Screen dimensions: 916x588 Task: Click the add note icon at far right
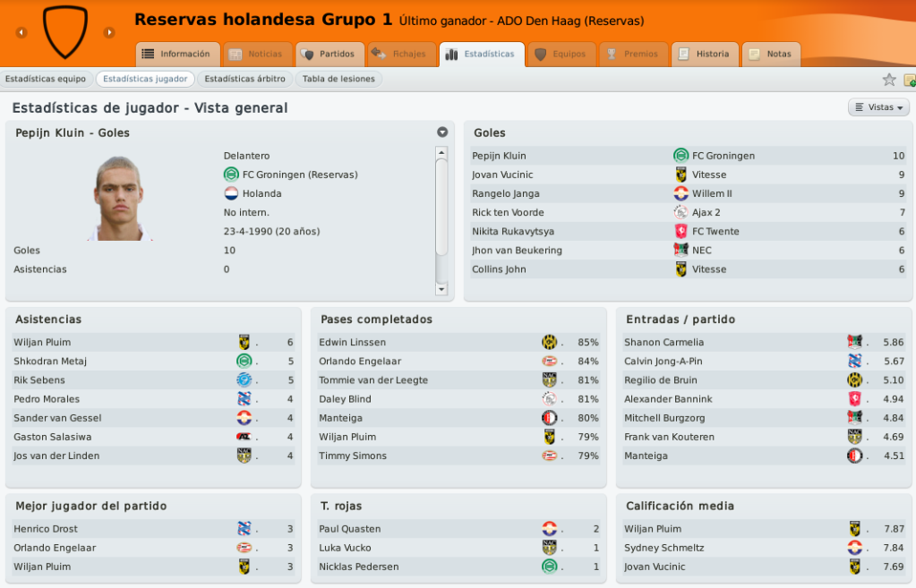tap(910, 80)
